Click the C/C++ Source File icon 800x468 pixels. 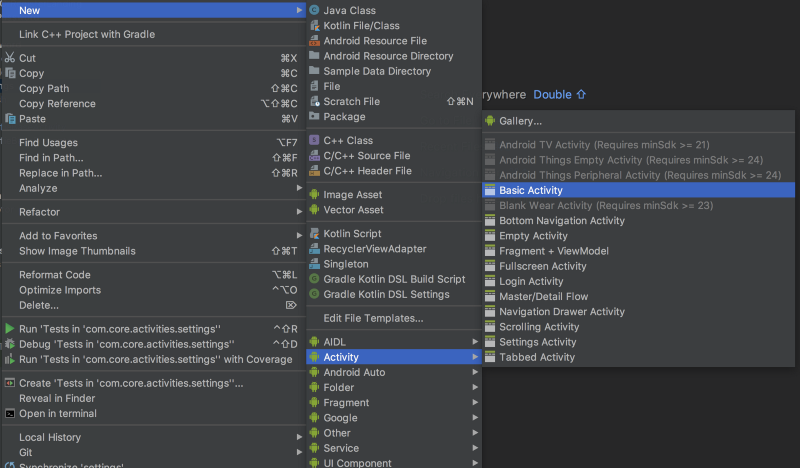pos(314,156)
